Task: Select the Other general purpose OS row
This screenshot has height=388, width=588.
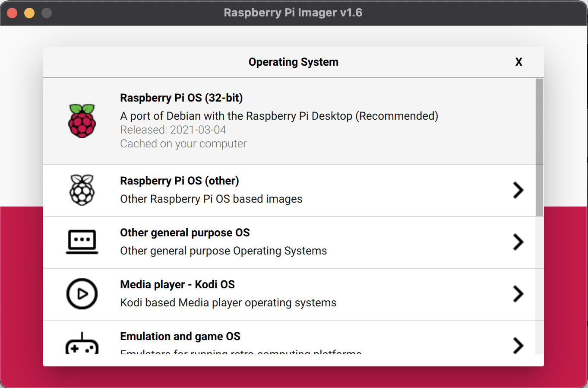Action: click(259, 242)
